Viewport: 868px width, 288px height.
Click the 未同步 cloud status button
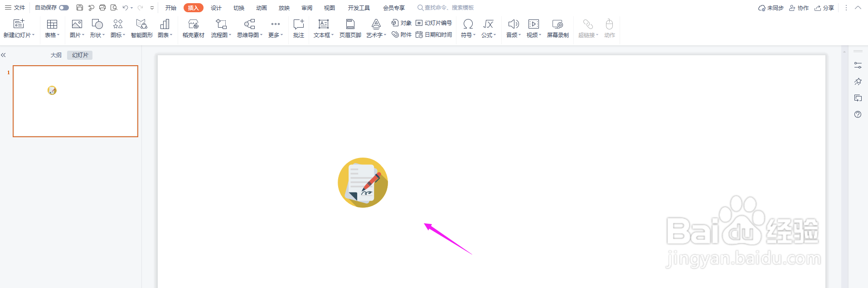click(x=771, y=8)
